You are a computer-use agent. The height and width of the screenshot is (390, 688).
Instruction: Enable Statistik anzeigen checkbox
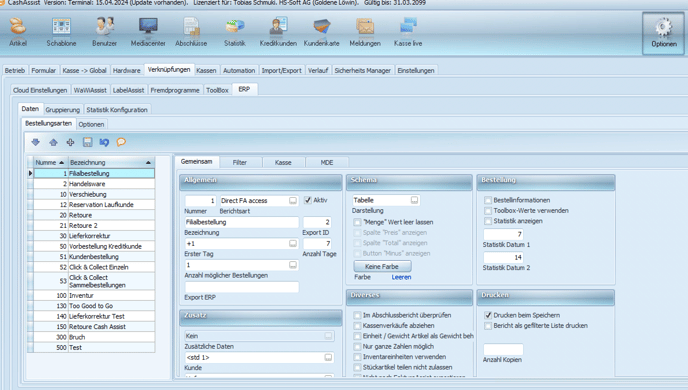point(487,221)
